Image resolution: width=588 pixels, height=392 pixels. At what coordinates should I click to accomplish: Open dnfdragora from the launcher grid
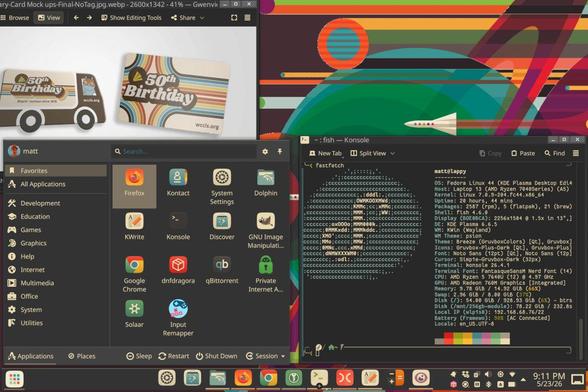click(x=178, y=270)
